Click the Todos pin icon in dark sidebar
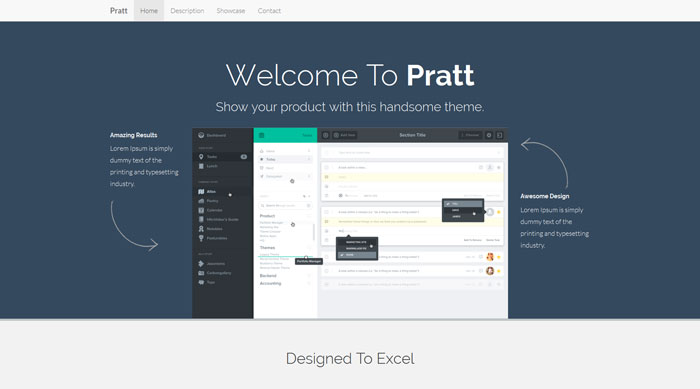The height and width of the screenshot is (389, 700). tap(201, 157)
